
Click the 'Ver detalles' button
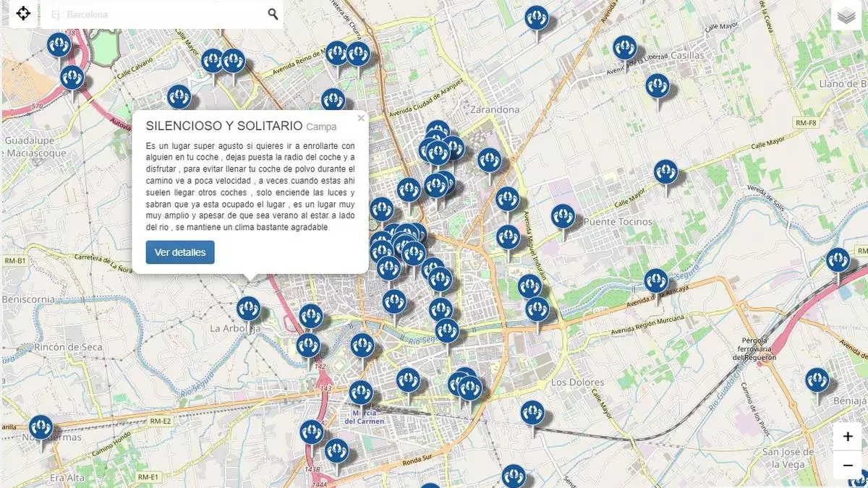tap(180, 252)
